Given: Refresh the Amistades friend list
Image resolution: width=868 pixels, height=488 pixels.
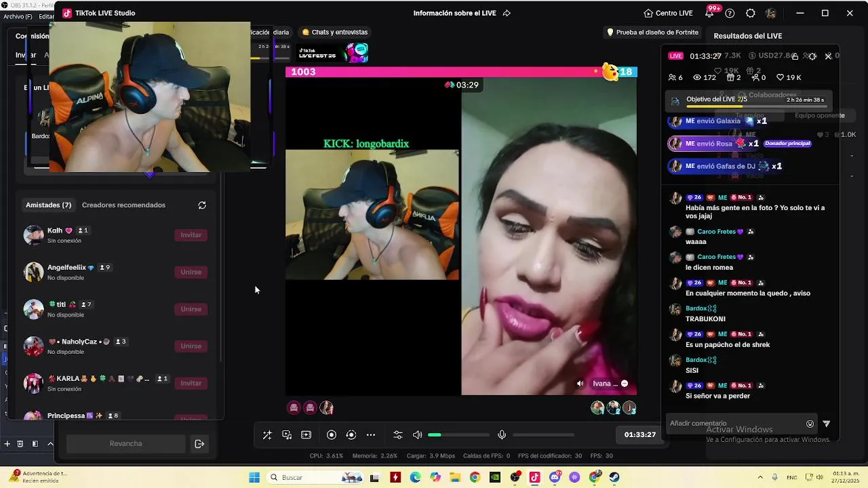Looking at the screenshot, I should 201,205.
